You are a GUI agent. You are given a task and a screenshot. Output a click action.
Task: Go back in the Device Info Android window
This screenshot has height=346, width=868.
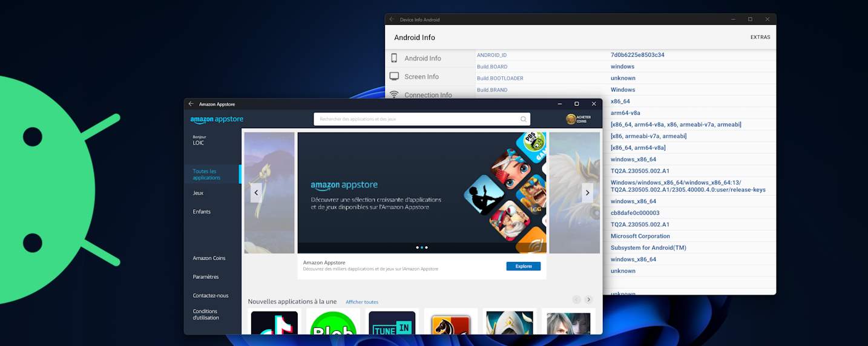click(x=392, y=19)
